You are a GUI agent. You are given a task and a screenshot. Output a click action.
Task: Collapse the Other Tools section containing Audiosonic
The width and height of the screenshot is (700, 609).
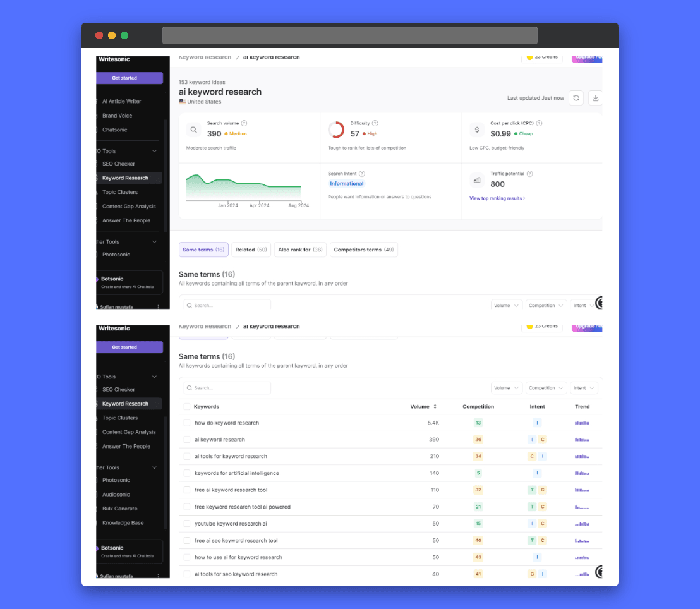154,467
